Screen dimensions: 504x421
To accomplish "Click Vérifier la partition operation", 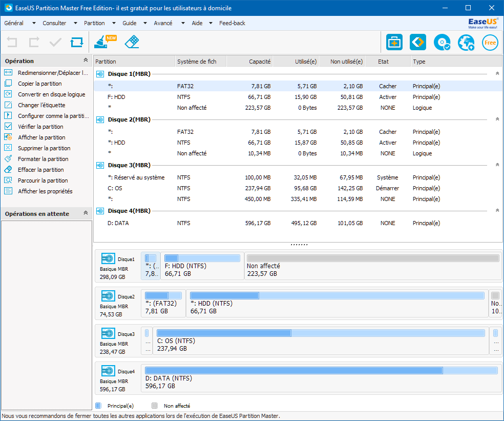I will click(40, 127).
